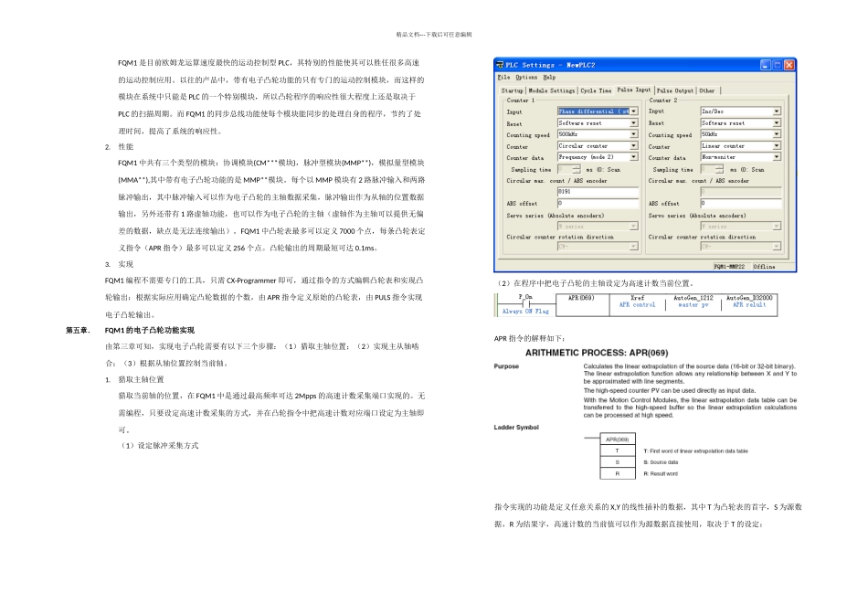This screenshot has width=868, height=614.
Task: Open Counter 2 Counting speed 50kHz dropdown
Action: click(777, 134)
